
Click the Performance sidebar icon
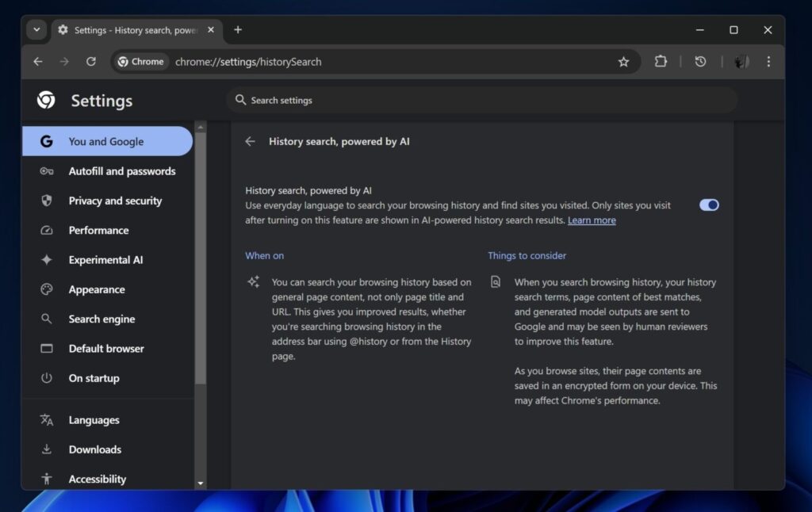pyautogui.click(x=47, y=230)
